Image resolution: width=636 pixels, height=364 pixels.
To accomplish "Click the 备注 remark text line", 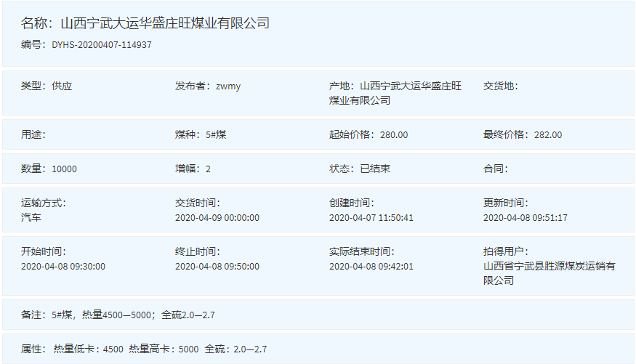I will point(118,315).
